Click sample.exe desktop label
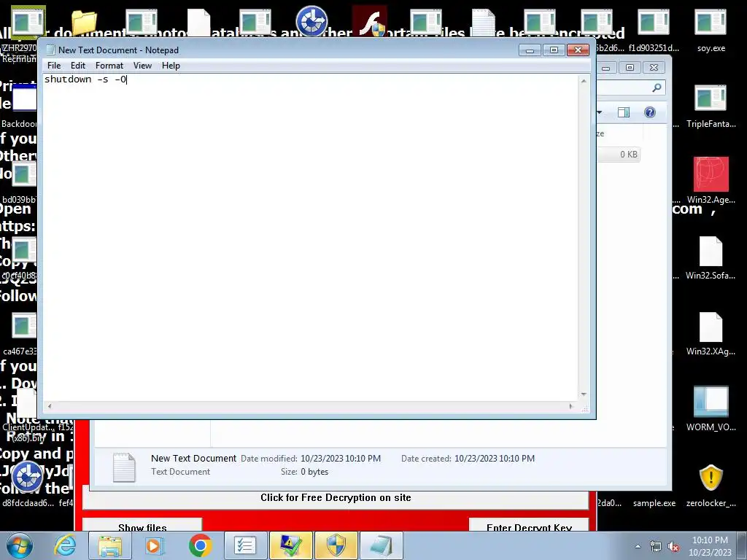 (x=654, y=503)
